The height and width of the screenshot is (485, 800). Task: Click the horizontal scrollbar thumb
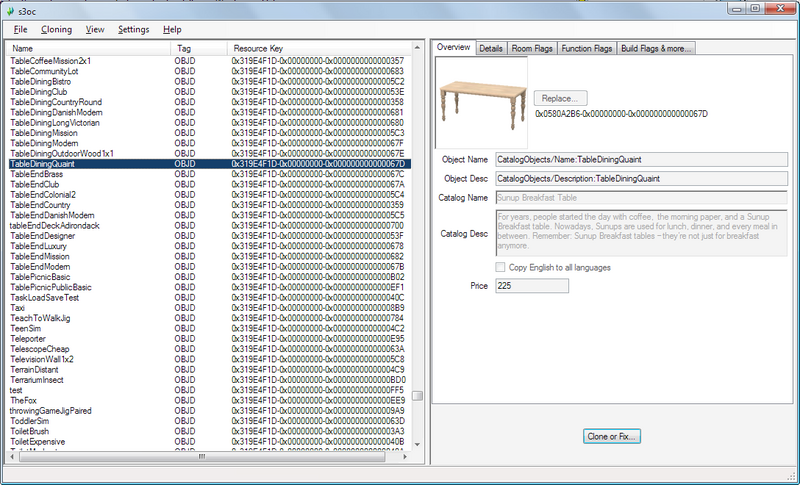[202, 456]
